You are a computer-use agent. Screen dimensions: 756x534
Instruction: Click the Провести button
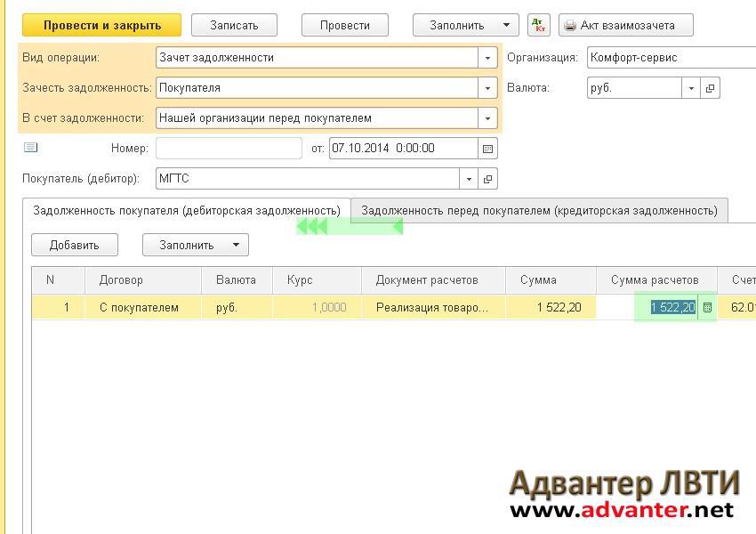(345, 25)
